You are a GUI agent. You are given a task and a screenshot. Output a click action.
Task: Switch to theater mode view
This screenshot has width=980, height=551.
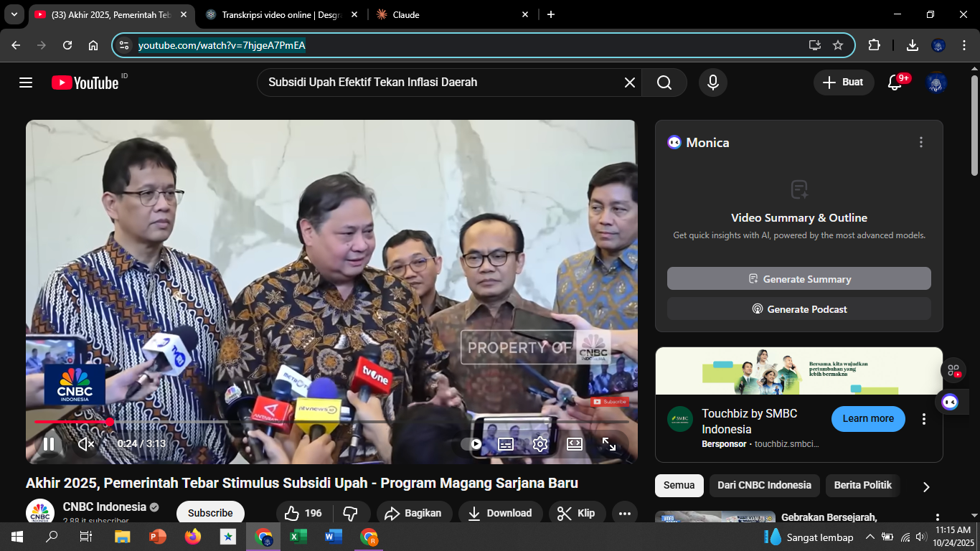[574, 444]
